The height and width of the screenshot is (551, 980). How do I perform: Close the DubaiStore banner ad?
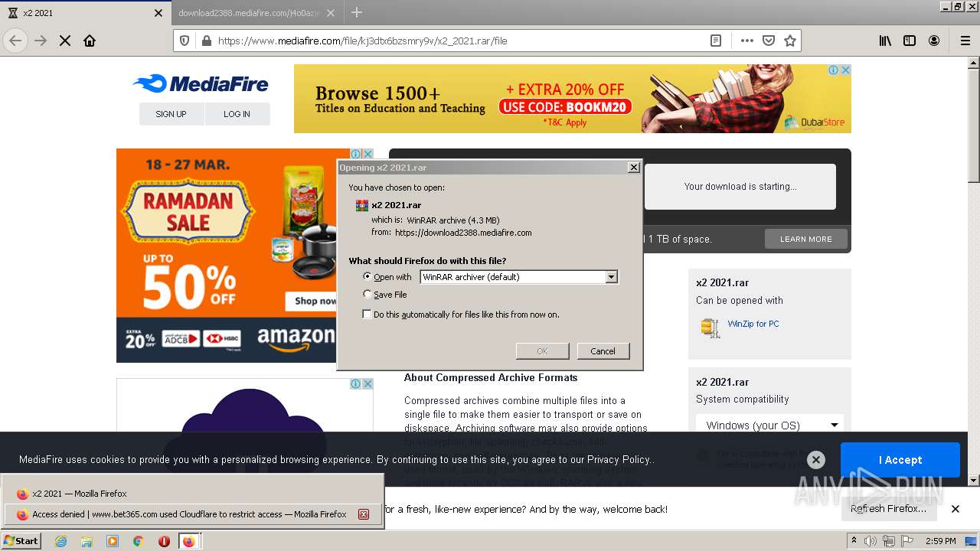pos(845,70)
